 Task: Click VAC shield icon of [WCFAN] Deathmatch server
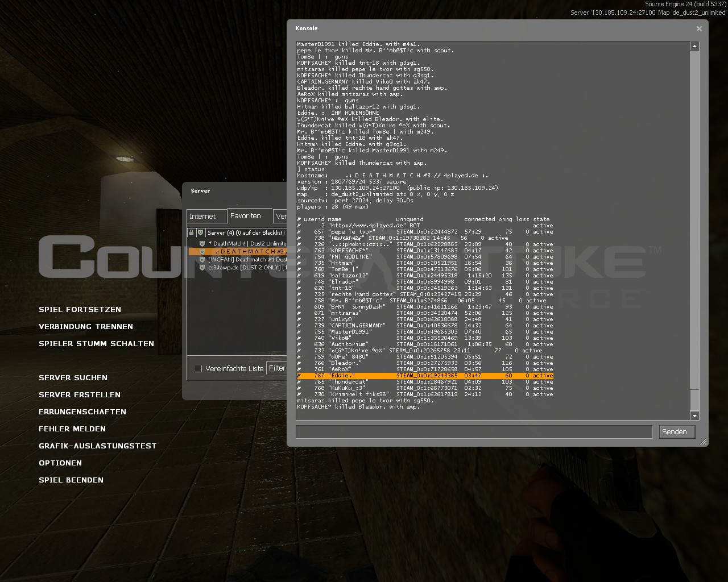201,259
